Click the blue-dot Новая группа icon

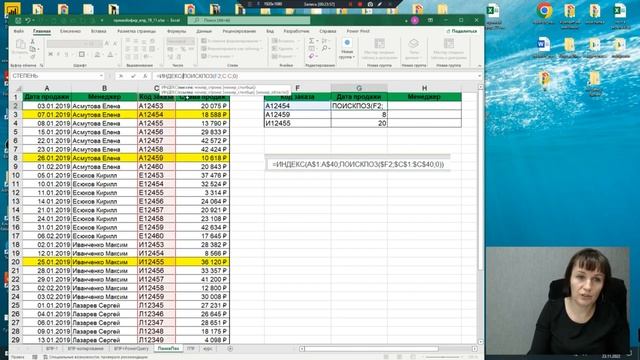[x=347, y=42]
